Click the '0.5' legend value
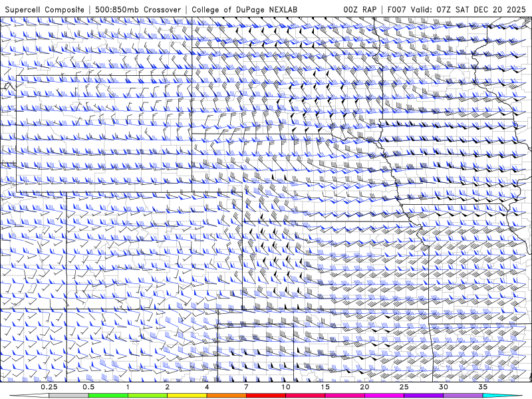Viewport: 532px width, 399px height. click(x=88, y=387)
